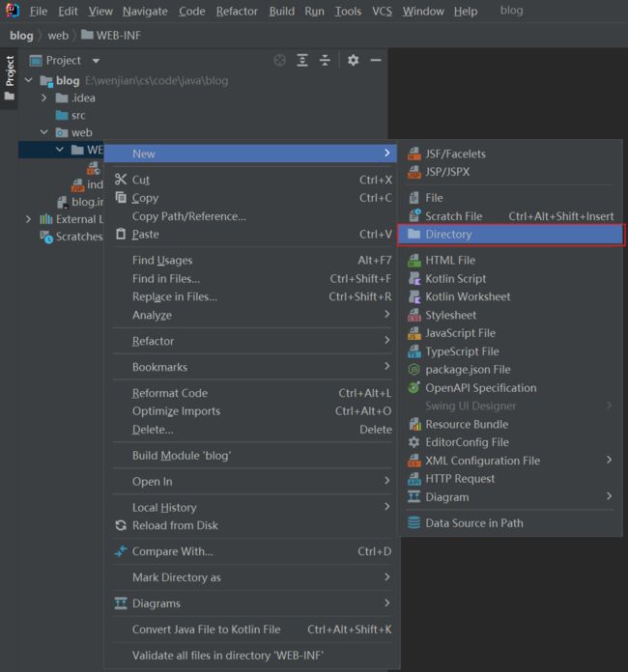
Task: Click the OpenAPI Specification icon
Action: pyautogui.click(x=414, y=387)
